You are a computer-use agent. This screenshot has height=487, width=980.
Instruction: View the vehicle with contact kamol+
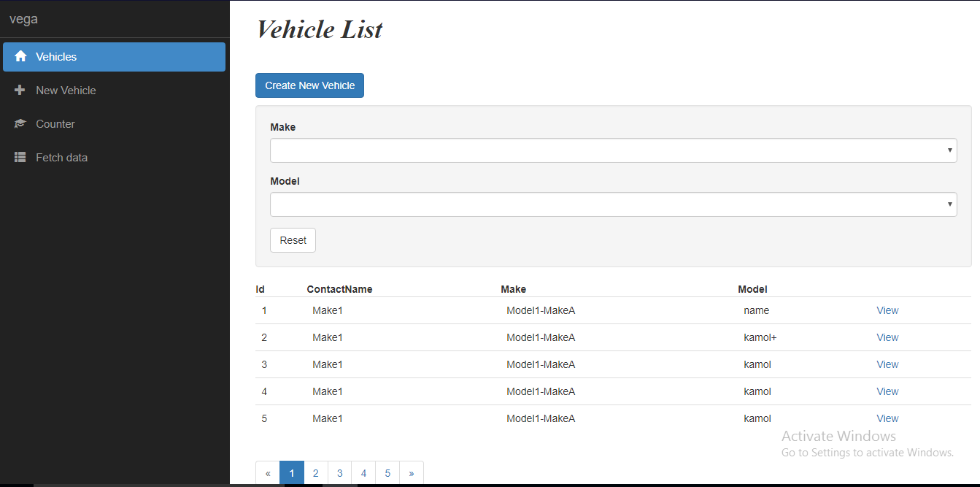pyautogui.click(x=887, y=337)
